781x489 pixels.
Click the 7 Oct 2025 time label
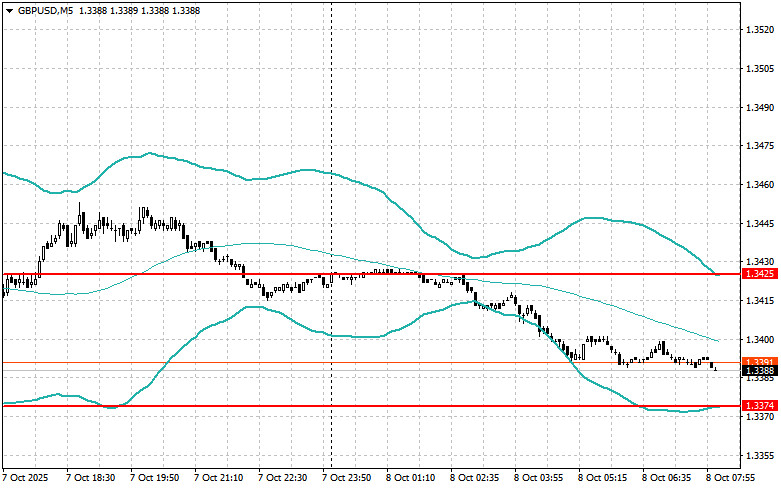[x=25, y=478]
